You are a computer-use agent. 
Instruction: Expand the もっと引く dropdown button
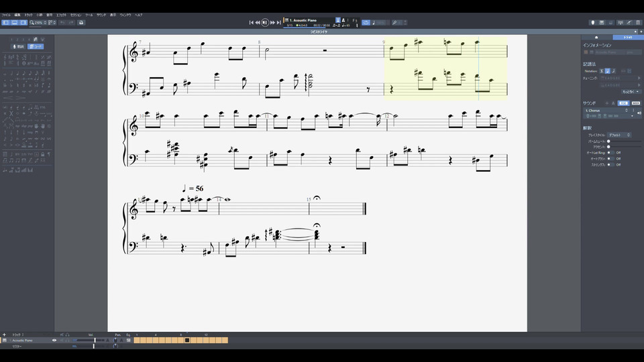631,92
